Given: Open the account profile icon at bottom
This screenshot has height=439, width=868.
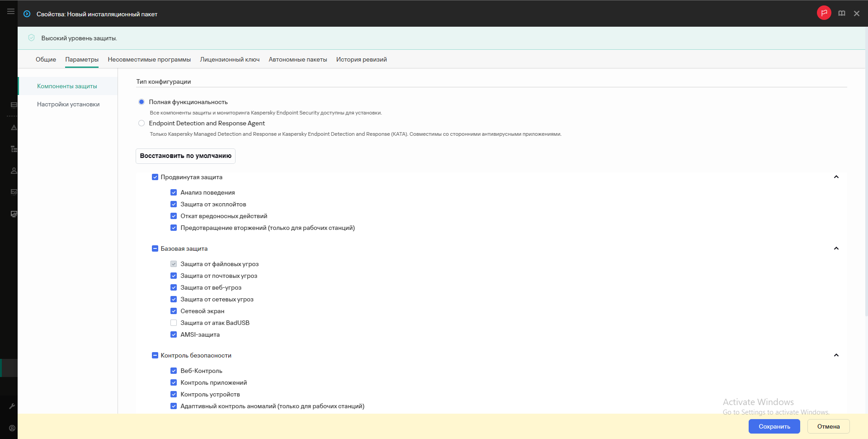Looking at the screenshot, I should pos(12,428).
